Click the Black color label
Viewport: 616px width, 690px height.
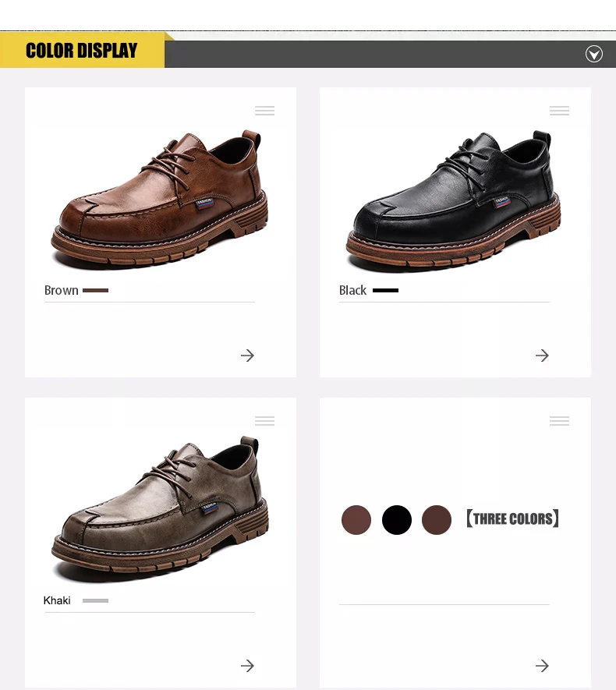tap(352, 291)
